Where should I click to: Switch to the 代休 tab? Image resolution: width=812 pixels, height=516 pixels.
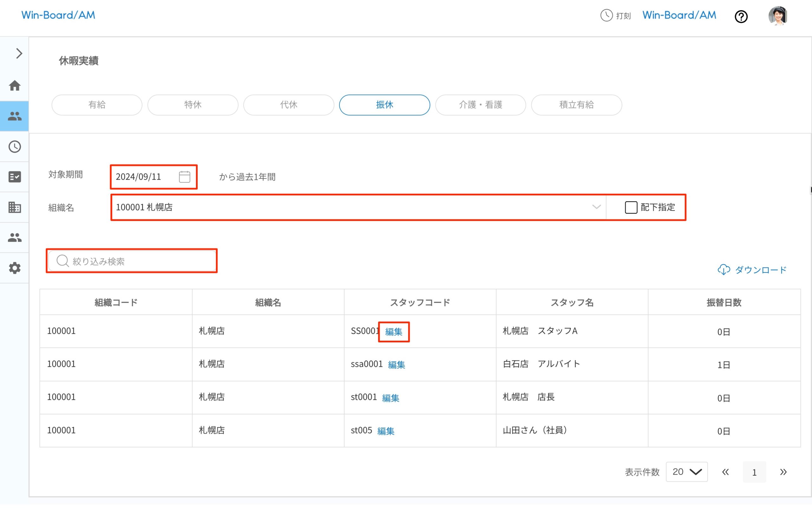pyautogui.click(x=289, y=105)
